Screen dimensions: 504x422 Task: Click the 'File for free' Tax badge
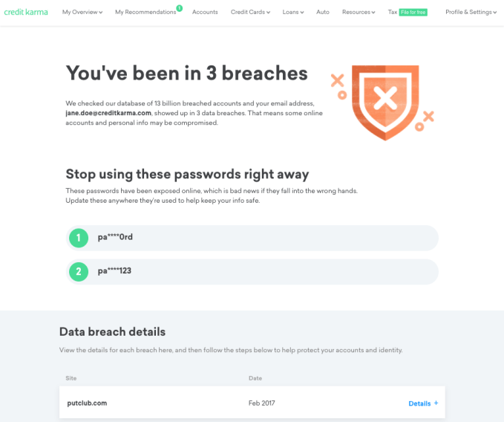click(x=413, y=13)
